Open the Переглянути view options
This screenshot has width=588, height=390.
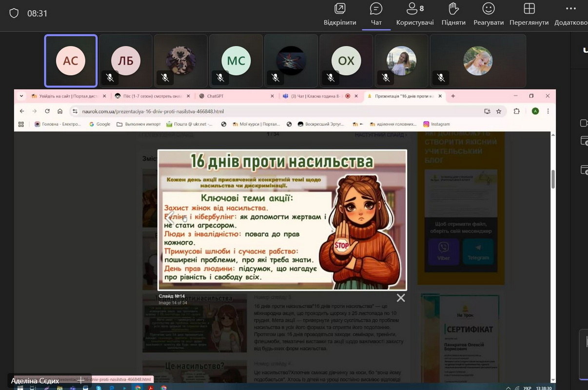click(x=529, y=14)
